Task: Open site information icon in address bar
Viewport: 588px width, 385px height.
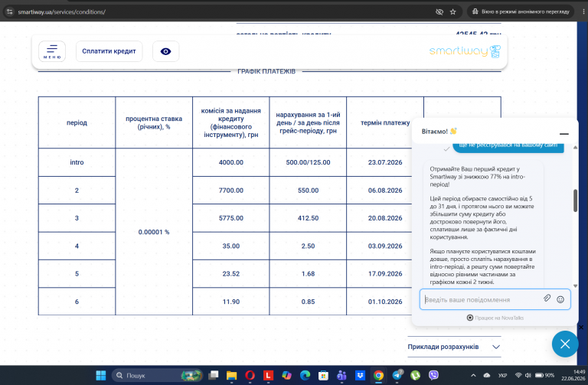Action: (10, 11)
